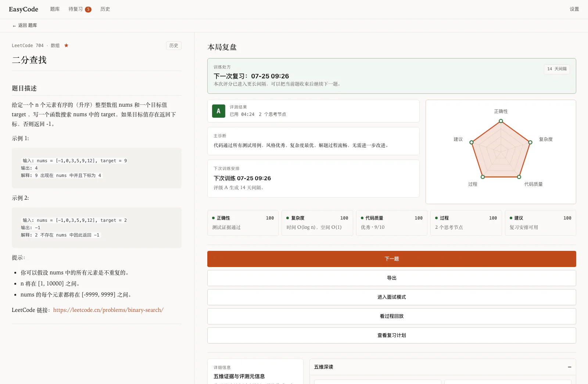Click the radar chart 代码质量 vertex point
This screenshot has height=384, width=588.
point(519,177)
